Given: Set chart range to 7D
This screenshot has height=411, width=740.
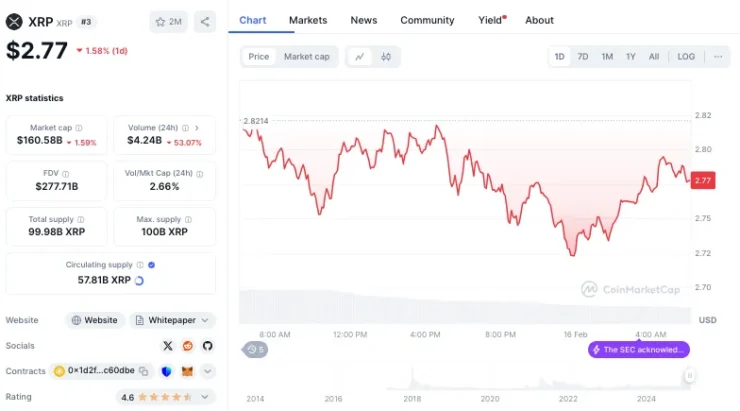Looking at the screenshot, I should [583, 57].
